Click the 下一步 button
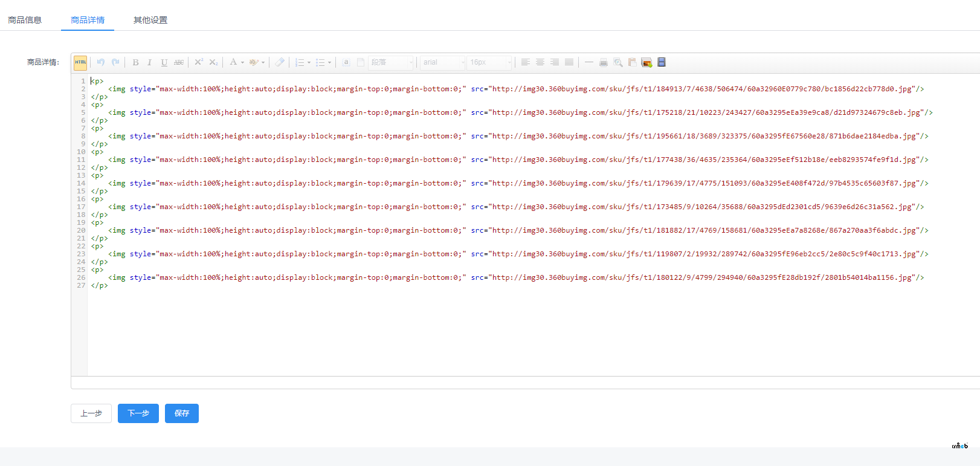The image size is (980, 466). click(138, 413)
